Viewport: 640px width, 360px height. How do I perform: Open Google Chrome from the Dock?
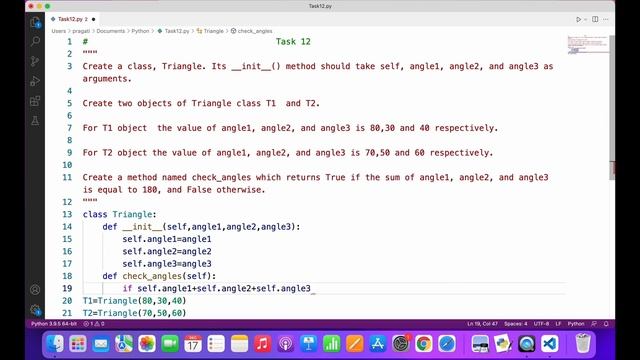coord(424,344)
